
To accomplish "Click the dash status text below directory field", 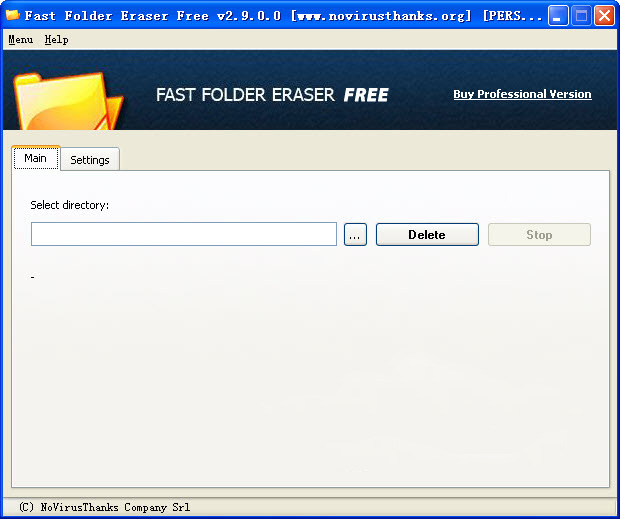I will click(x=33, y=276).
